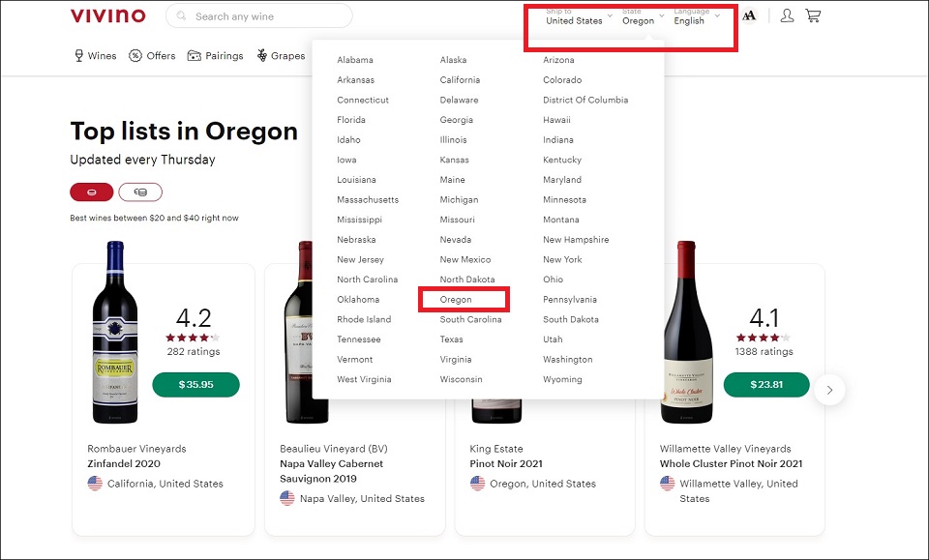The image size is (929, 560).
Task: Select the outlined price-range pill toggle
Action: (140, 192)
